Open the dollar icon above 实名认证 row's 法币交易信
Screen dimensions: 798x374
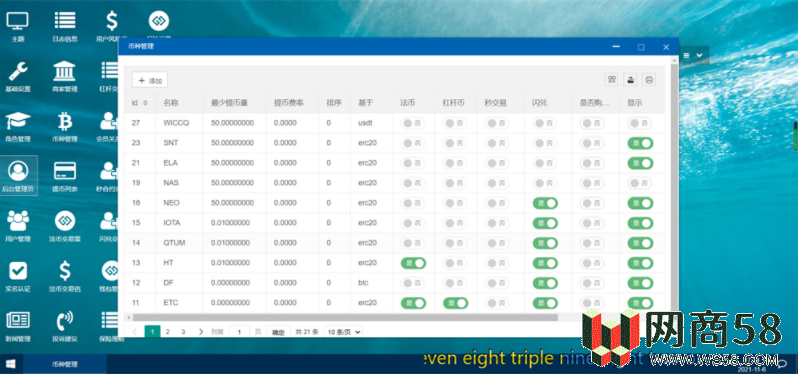[65, 276]
